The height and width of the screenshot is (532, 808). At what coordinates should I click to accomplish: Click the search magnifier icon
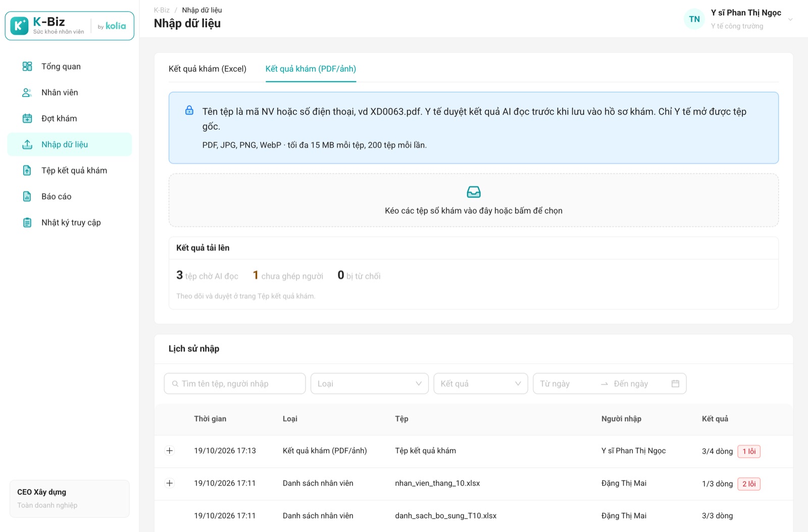[x=175, y=384]
